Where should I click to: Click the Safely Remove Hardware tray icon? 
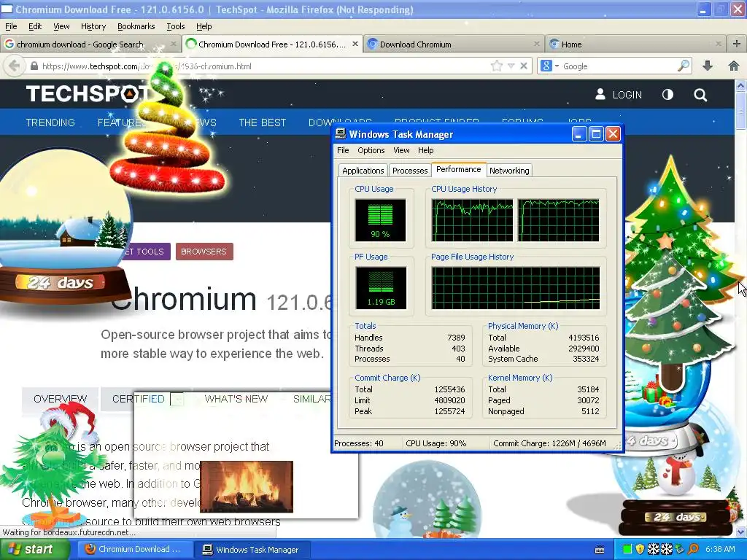[x=679, y=549]
